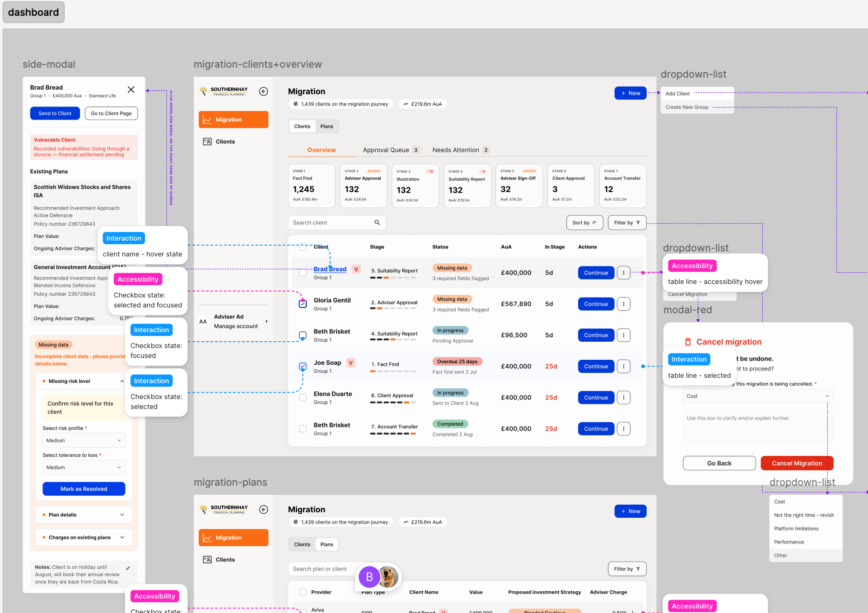Check the Beth Brisket Account Transfer row checkbox
Viewport: 868px width, 613px height.
click(x=303, y=428)
